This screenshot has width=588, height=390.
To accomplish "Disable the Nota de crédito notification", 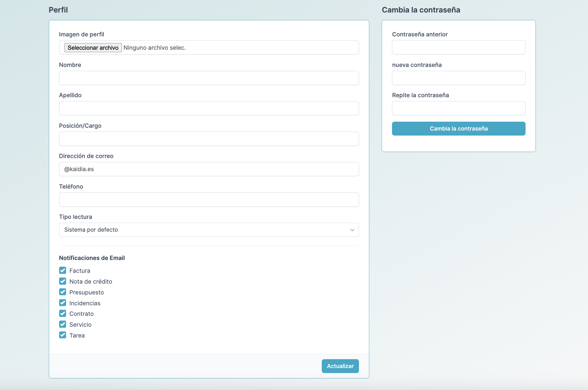I will [63, 281].
